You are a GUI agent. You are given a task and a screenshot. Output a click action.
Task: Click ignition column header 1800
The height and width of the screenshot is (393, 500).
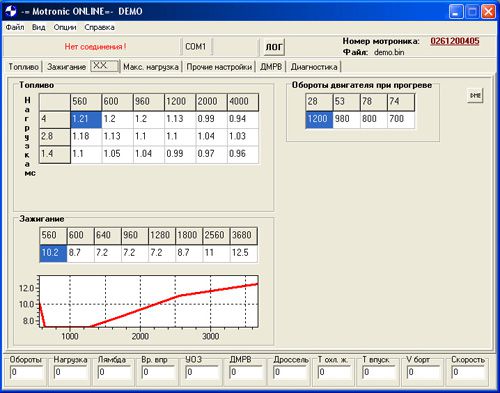coord(189,236)
